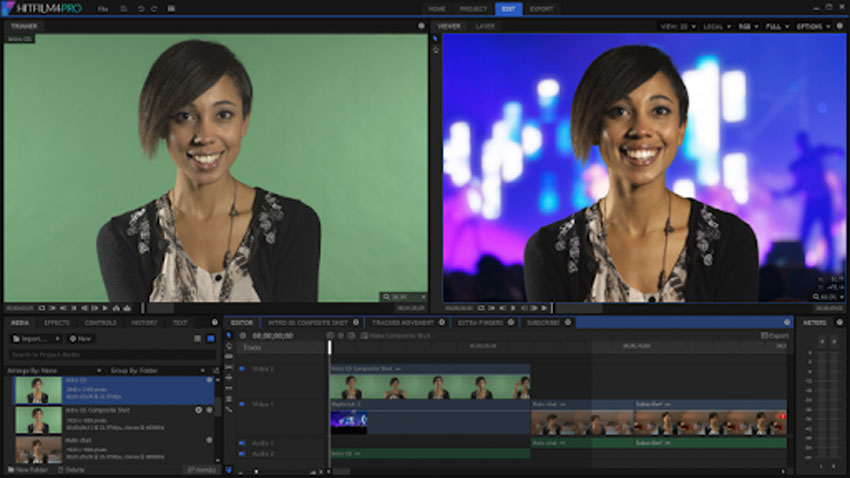Switch the media panel to thumbnail view

point(210,339)
